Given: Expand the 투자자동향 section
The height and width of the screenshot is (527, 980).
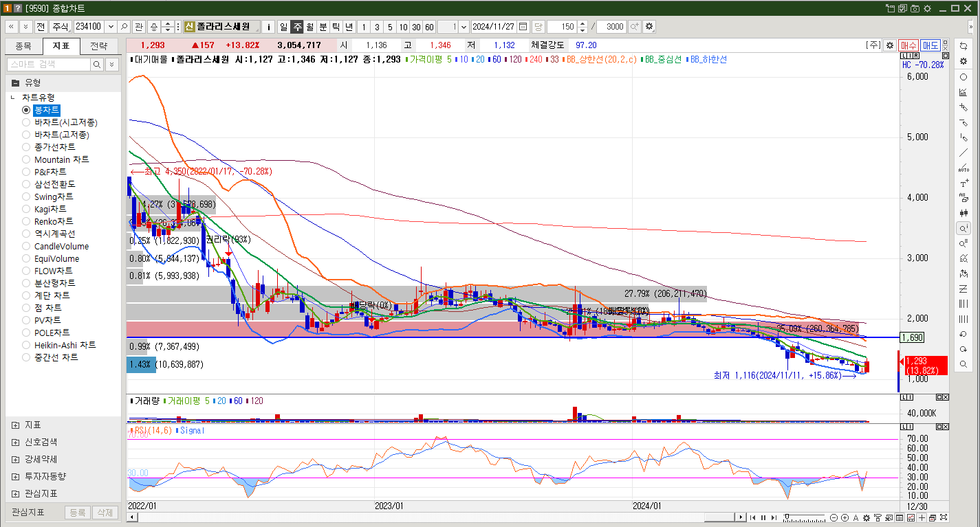Looking at the screenshot, I should (15, 476).
